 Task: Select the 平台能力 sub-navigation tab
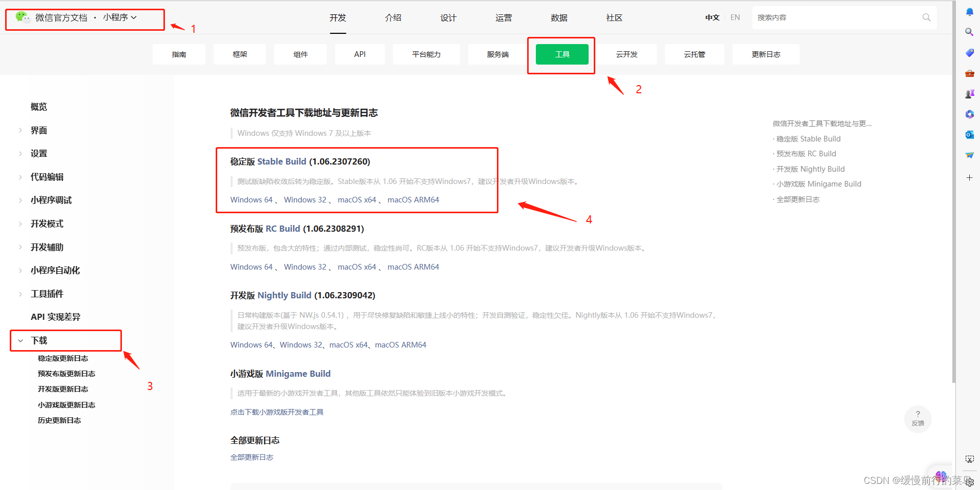[x=426, y=54]
